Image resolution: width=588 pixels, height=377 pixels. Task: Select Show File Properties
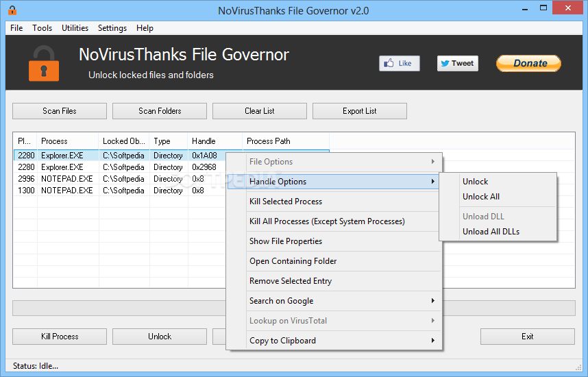point(334,241)
